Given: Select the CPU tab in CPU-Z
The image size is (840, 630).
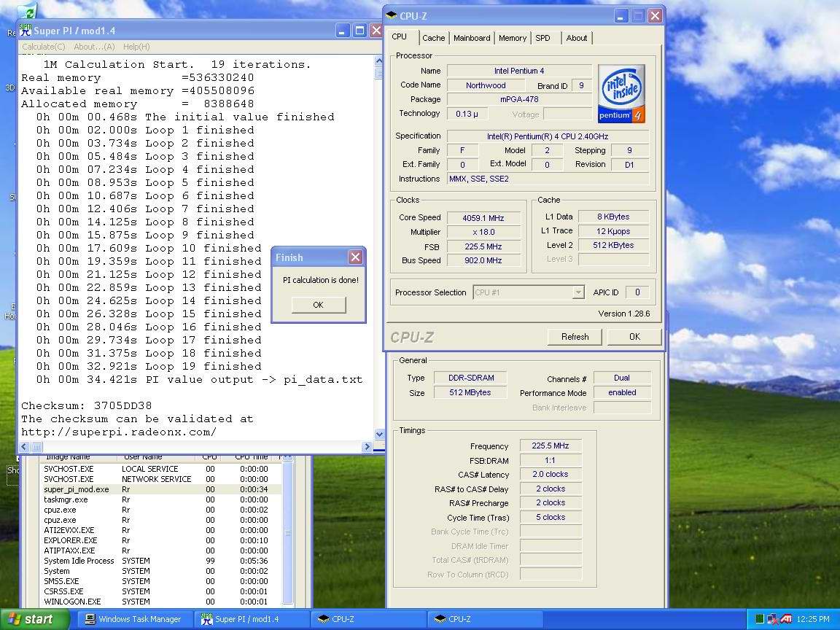Looking at the screenshot, I should [400, 36].
